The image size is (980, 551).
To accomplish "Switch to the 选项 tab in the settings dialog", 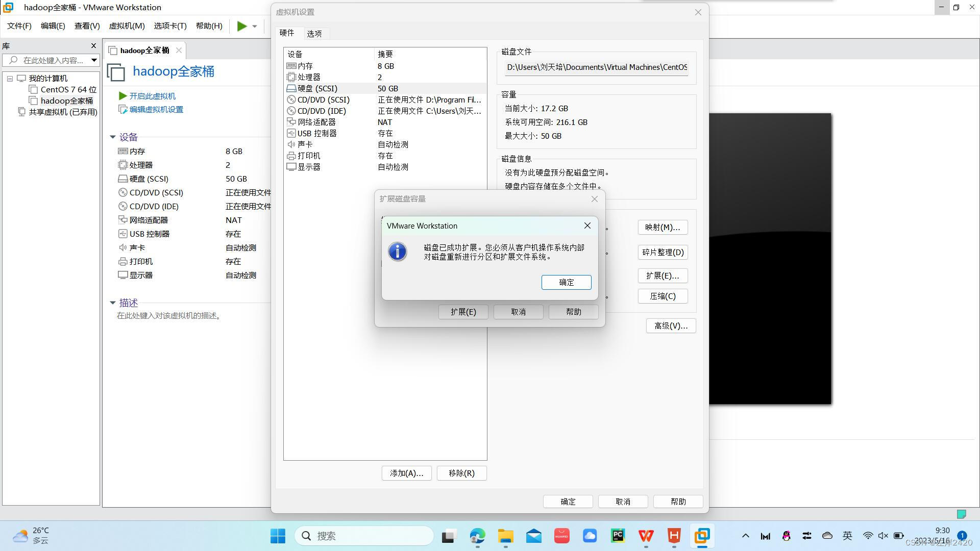I will (314, 34).
